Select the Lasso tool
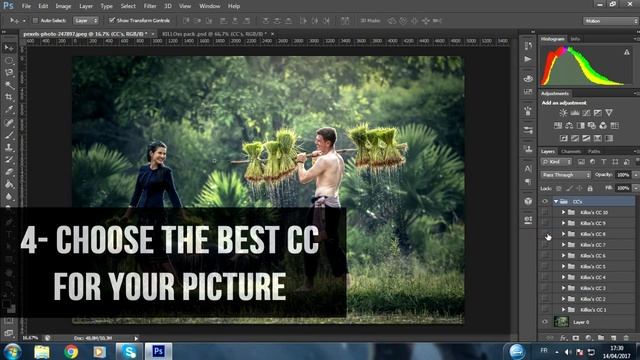The height and width of the screenshot is (360, 640). (9, 73)
